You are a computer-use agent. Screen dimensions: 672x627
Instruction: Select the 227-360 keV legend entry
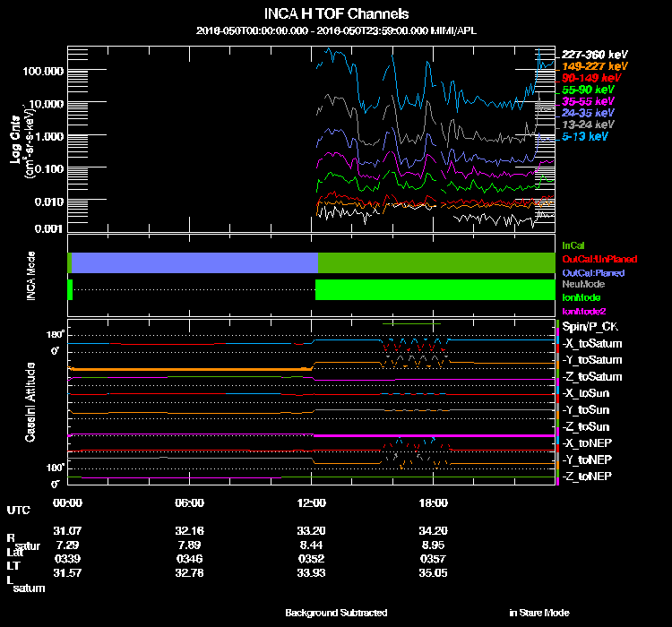(591, 55)
